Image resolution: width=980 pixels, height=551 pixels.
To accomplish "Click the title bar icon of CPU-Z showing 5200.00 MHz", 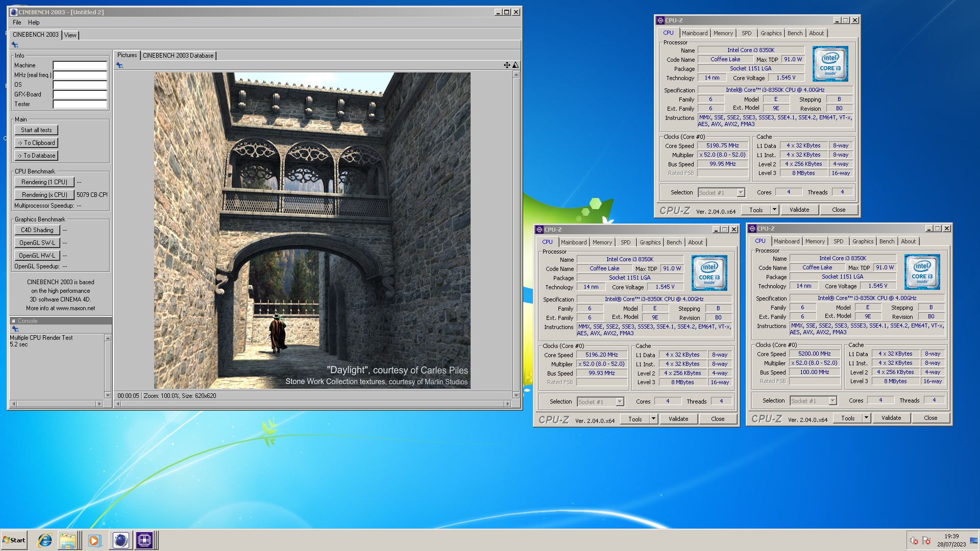I will pyautogui.click(x=752, y=229).
